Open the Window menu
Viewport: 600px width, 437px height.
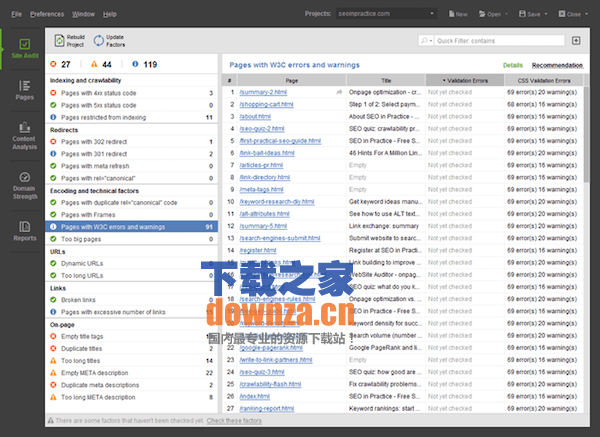point(83,14)
